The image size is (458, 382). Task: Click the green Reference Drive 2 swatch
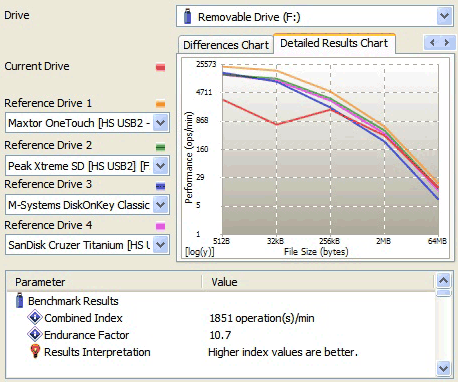160,147
